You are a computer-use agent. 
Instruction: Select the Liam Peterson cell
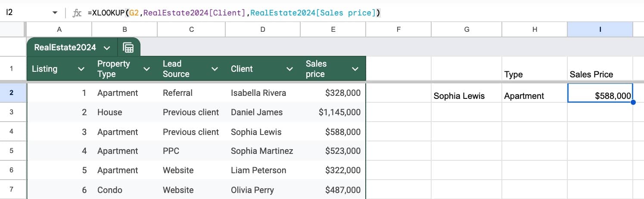point(263,170)
